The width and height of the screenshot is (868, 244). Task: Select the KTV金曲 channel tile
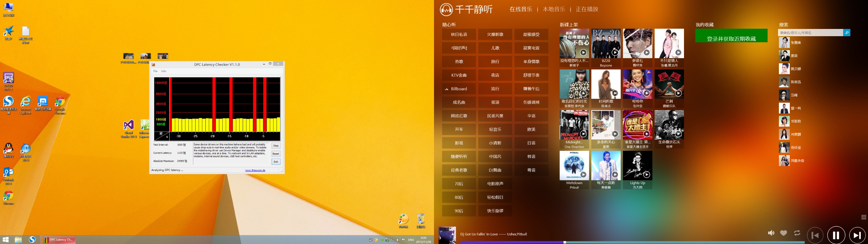click(x=459, y=75)
